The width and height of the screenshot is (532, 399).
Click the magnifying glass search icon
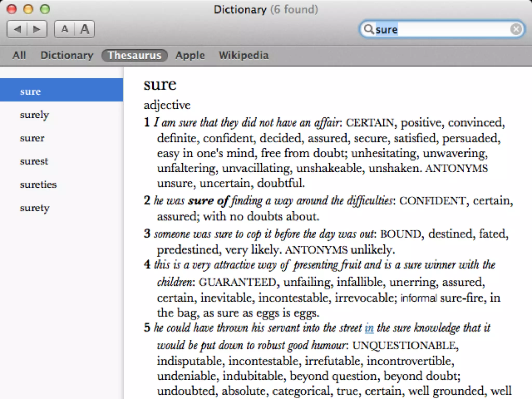pyautogui.click(x=368, y=29)
